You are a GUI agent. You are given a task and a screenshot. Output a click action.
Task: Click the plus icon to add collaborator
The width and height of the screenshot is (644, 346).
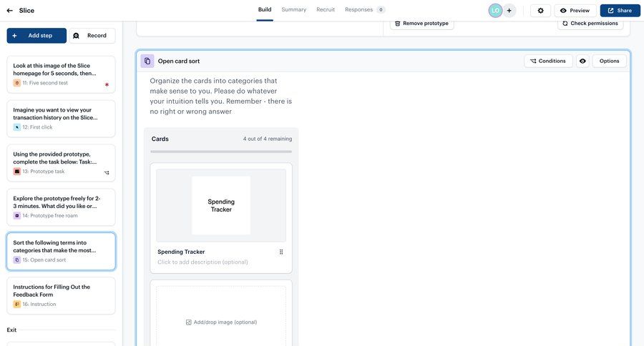[509, 11]
